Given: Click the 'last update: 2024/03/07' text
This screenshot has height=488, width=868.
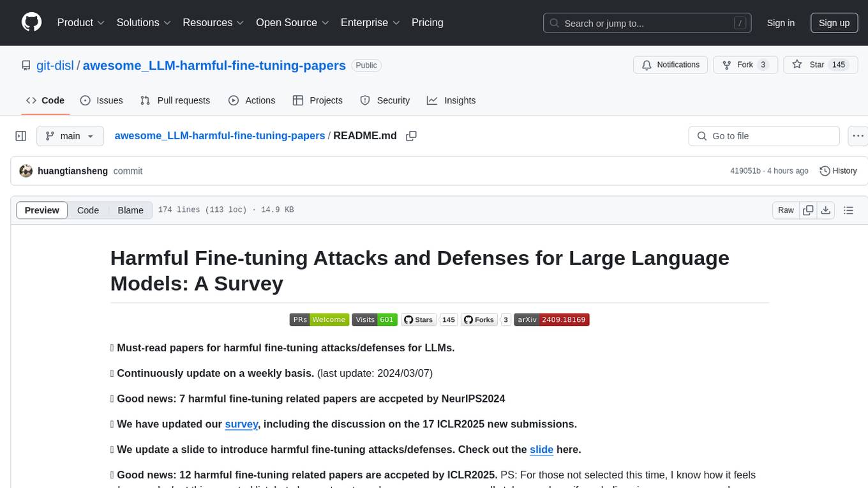Looking at the screenshot, I should 375,373.
